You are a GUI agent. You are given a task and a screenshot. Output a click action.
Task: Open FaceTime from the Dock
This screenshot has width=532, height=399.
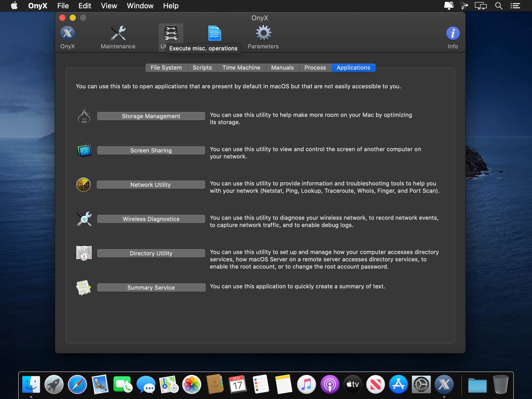point(123,384)
